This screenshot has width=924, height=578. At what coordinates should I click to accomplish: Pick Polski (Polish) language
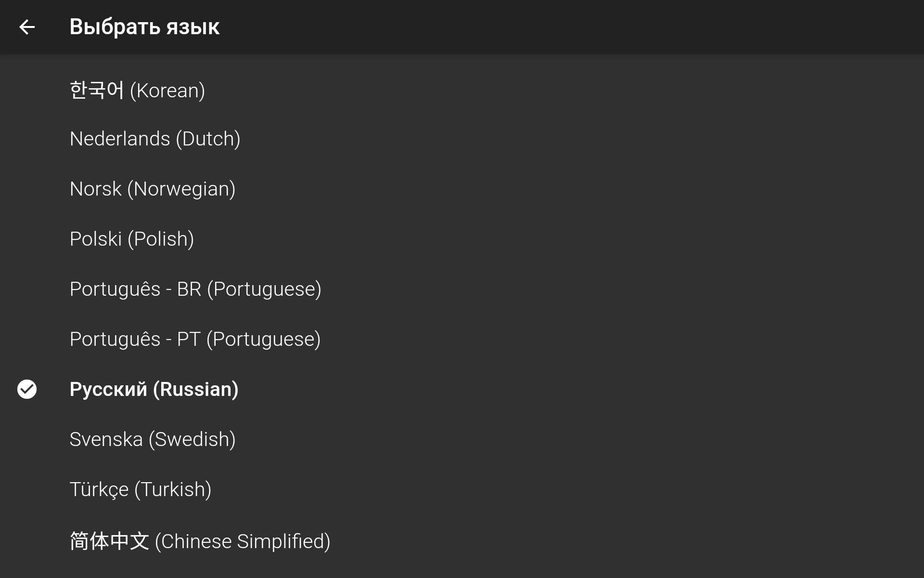[x=131, y=239]
